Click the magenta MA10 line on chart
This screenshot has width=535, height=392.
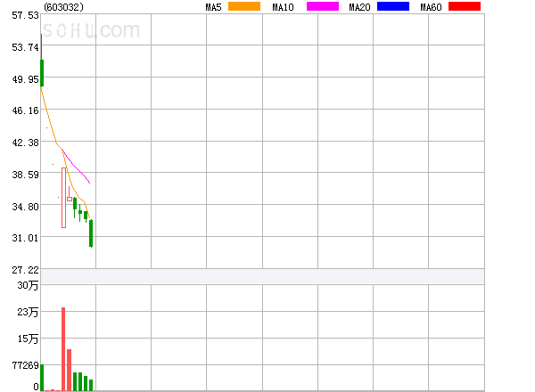[77, 167]
